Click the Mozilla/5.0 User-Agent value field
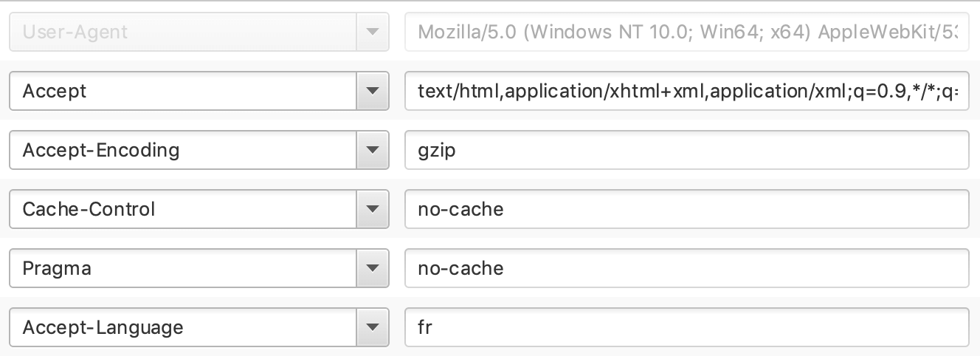 686,32
